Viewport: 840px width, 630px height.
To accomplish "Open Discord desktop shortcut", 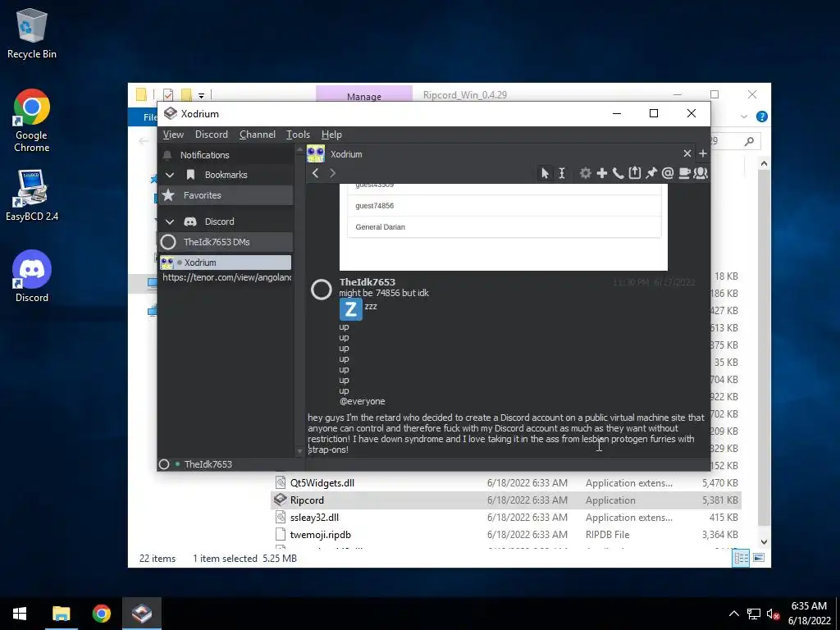I will 32,276.
